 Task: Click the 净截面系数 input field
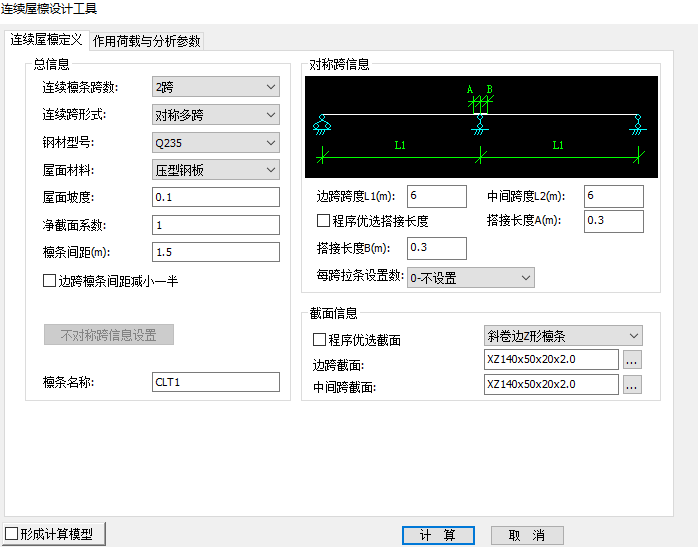point(216,225)
